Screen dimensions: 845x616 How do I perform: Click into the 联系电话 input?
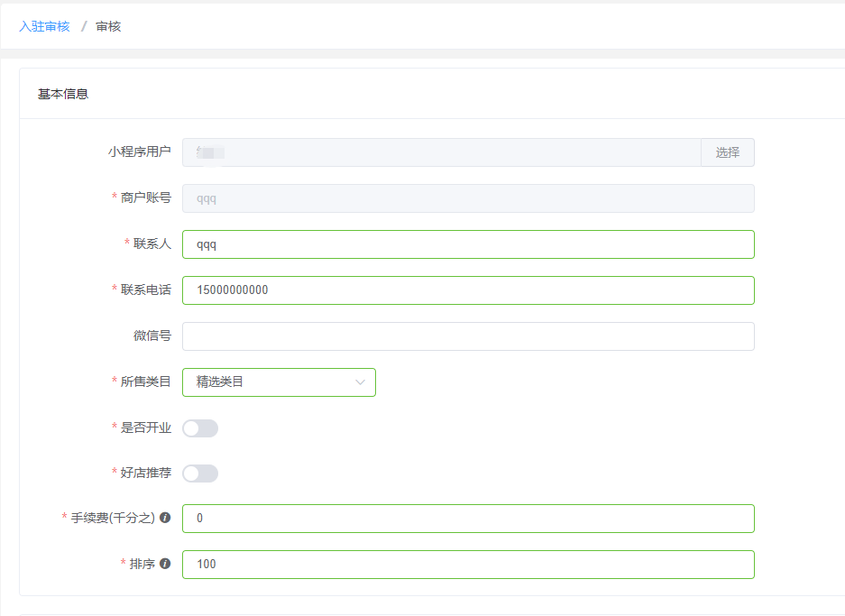pos(468,290)
